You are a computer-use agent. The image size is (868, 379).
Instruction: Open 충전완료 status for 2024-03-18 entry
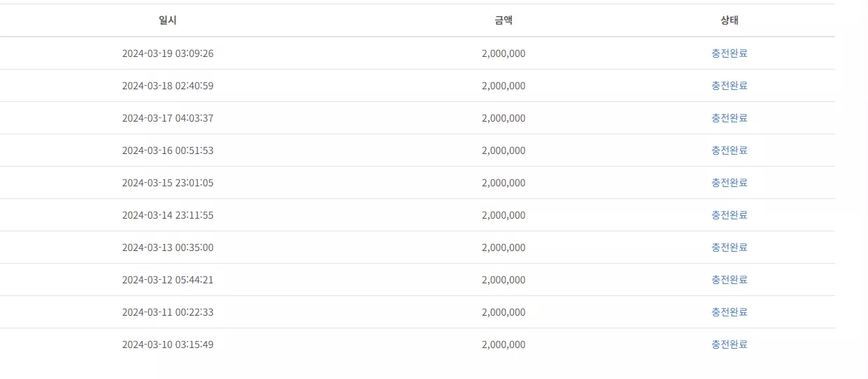(730, 86)
